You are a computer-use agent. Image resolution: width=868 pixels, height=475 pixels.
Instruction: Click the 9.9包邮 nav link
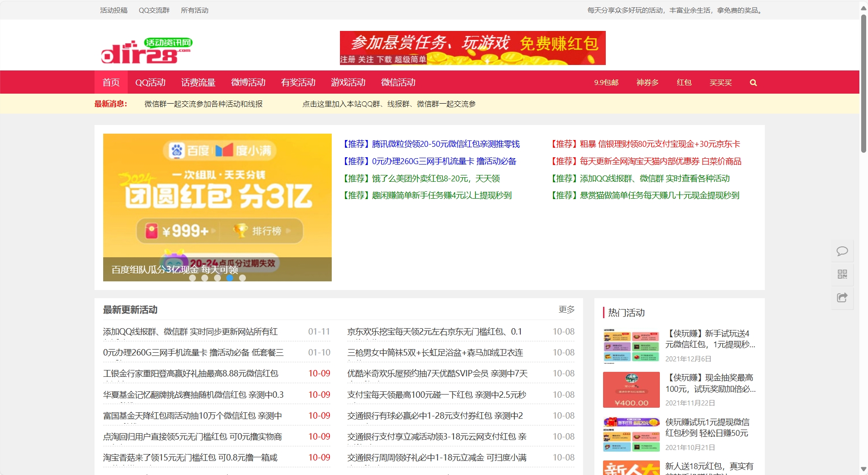(606, 83)
